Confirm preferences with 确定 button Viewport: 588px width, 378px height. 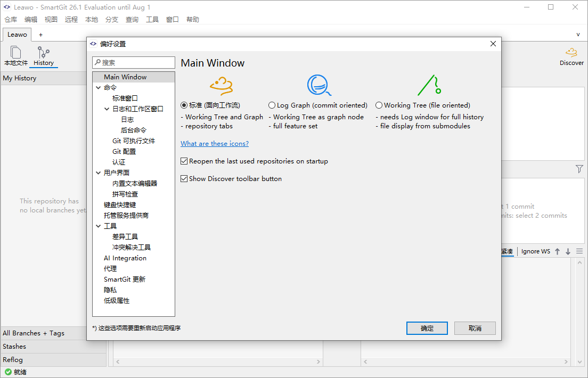pyautogui.click(x=427, y=328)
